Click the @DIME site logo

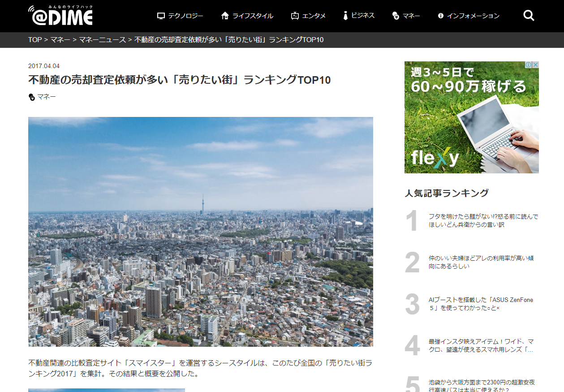click(x=60, y=16)
